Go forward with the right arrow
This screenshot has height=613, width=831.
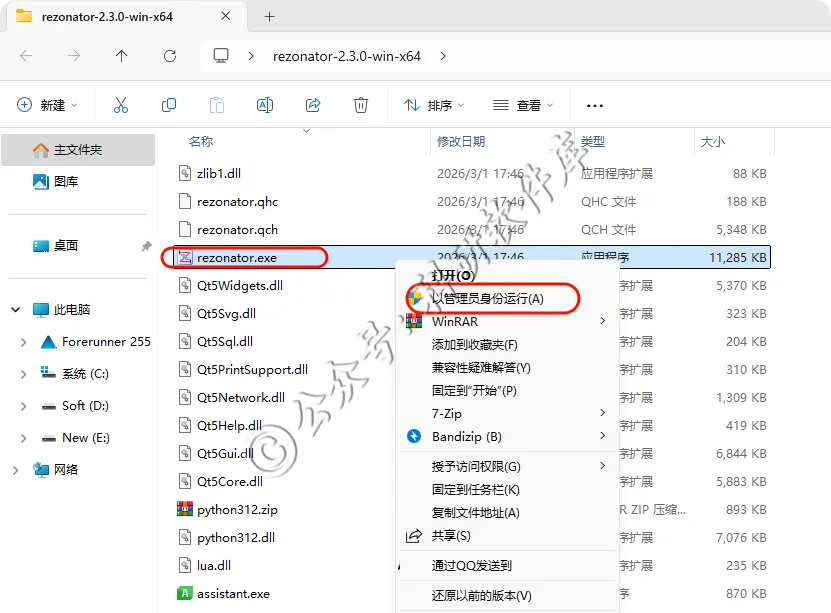click(74, 56)
